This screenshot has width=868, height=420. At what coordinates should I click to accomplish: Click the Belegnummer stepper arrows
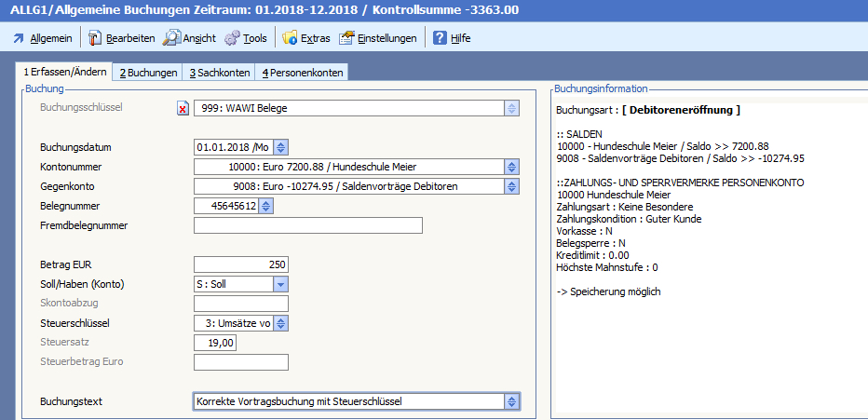[264, 206]
